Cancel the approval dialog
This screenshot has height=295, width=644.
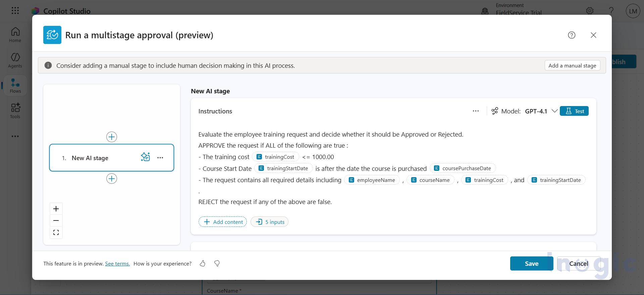click(x=579, y=263)
